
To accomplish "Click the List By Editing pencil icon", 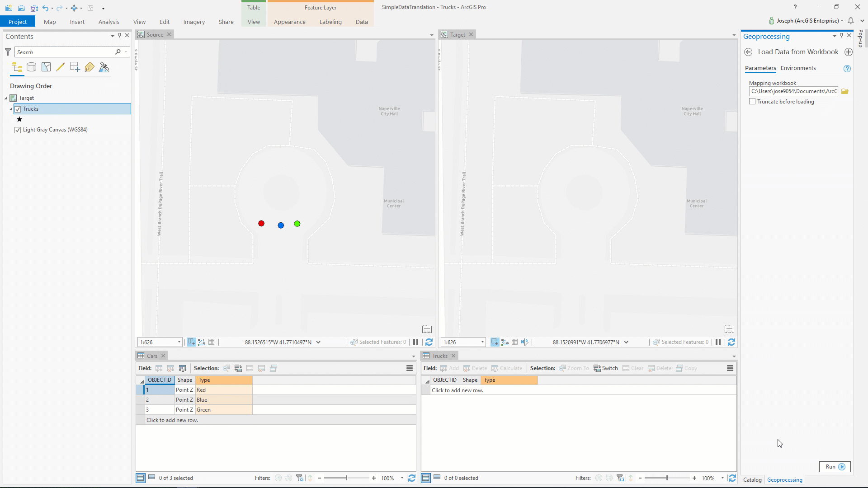I will (x=61, y=67).
